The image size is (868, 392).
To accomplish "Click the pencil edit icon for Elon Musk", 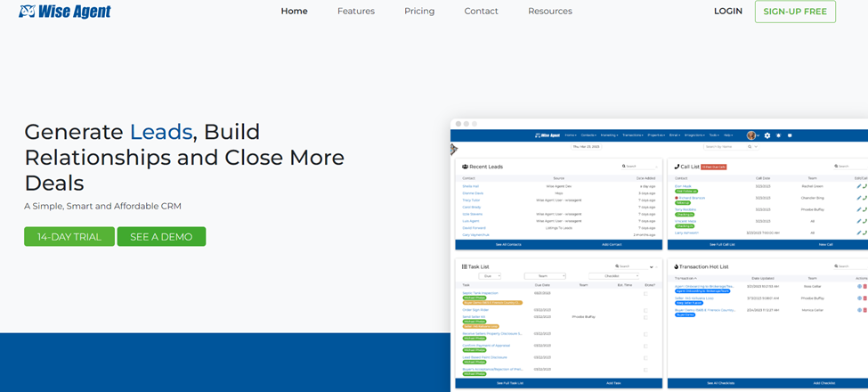I will tap(858, 186).
